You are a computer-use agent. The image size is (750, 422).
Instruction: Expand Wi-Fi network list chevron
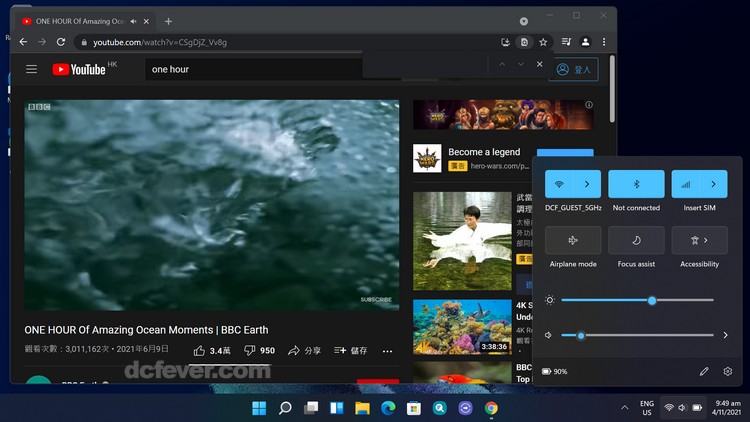587,184
